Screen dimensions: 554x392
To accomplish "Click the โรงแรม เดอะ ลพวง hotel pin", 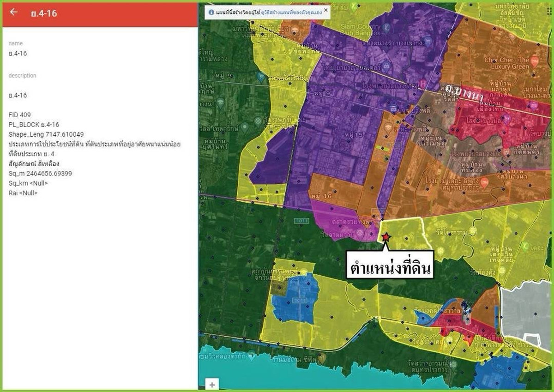I will (484, 183).
